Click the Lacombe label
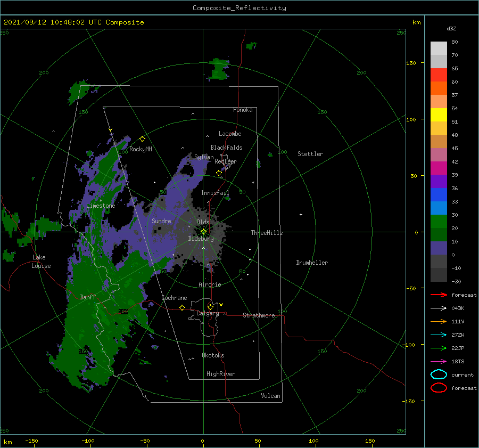The height and width of the screenshot is (448, 479). pyautogui.click(x=230, y=134)
